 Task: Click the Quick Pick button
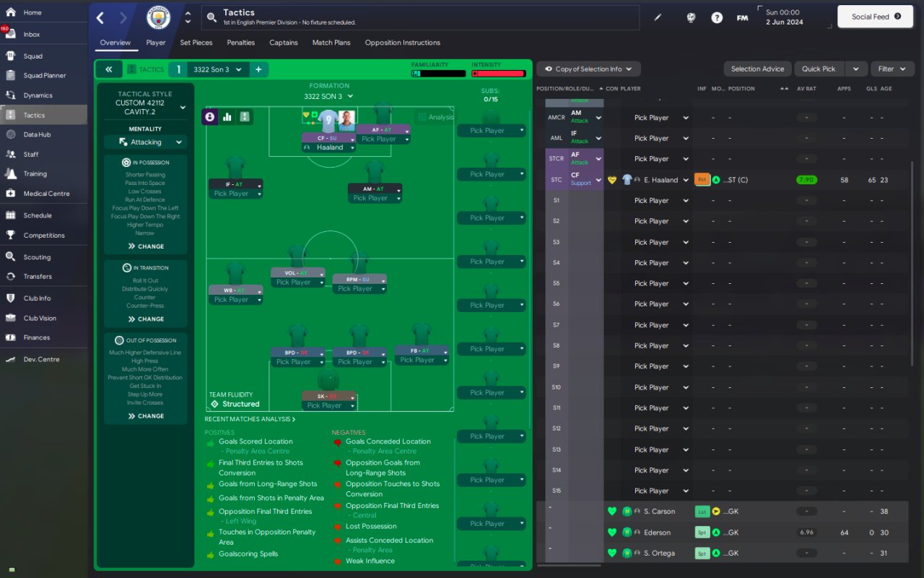click(819, 69)
